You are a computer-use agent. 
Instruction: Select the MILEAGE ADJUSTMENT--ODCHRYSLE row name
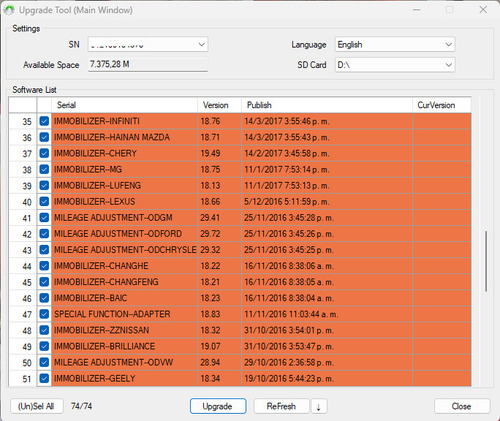[125, 250]
